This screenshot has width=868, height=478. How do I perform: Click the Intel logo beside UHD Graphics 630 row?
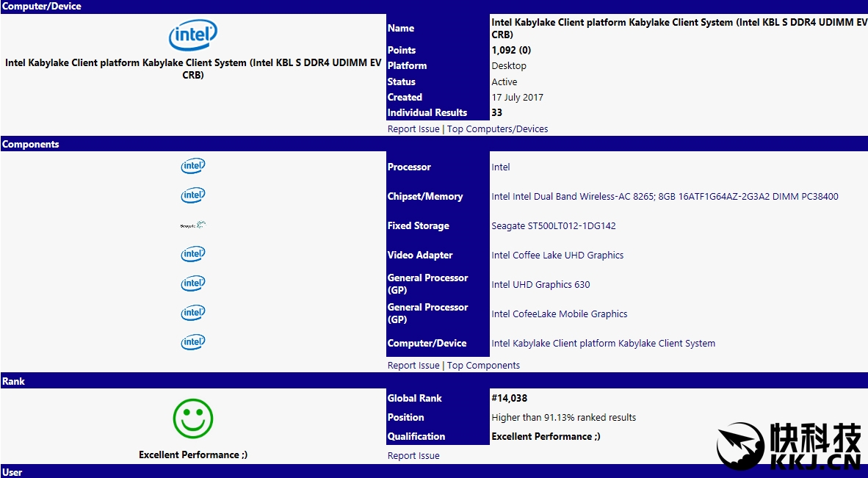[192, 284]
